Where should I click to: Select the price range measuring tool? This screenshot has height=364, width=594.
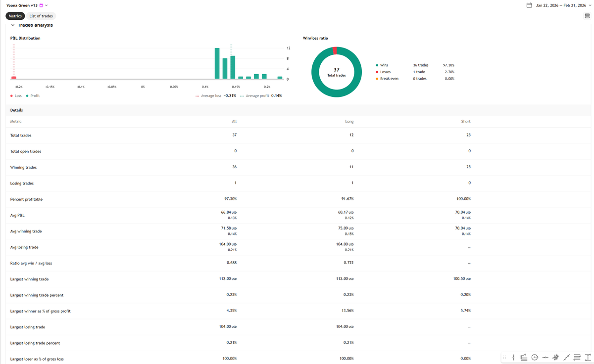[588, 357]
